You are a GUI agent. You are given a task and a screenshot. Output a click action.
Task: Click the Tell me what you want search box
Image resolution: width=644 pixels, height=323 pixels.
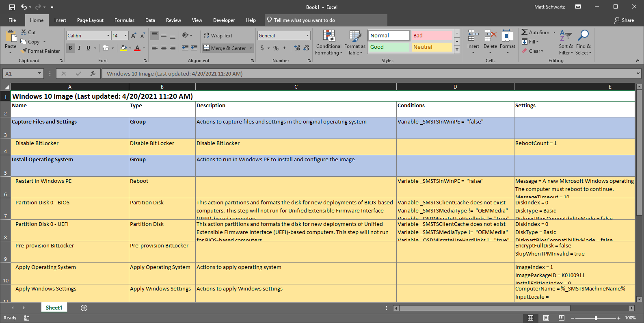(326, 20)
